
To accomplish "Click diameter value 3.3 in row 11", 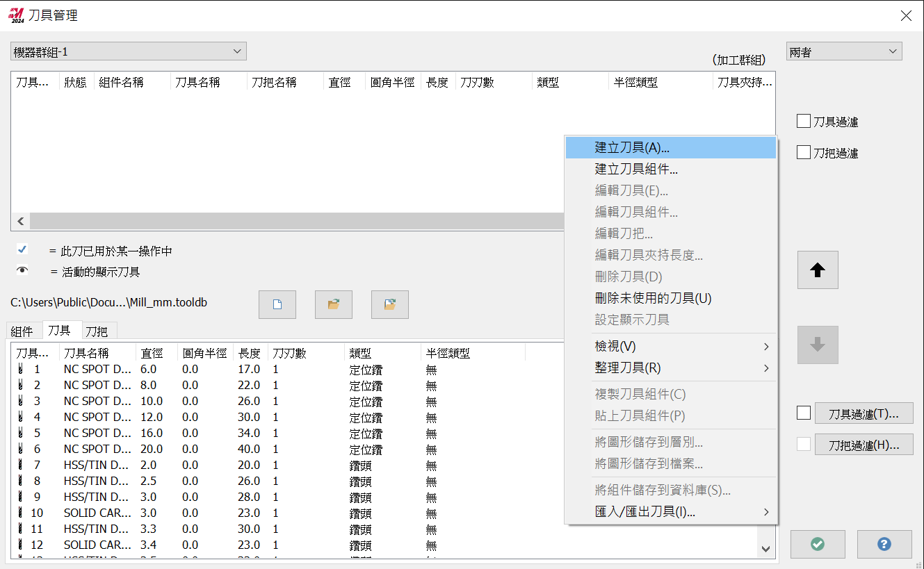I will pos(149,529).
